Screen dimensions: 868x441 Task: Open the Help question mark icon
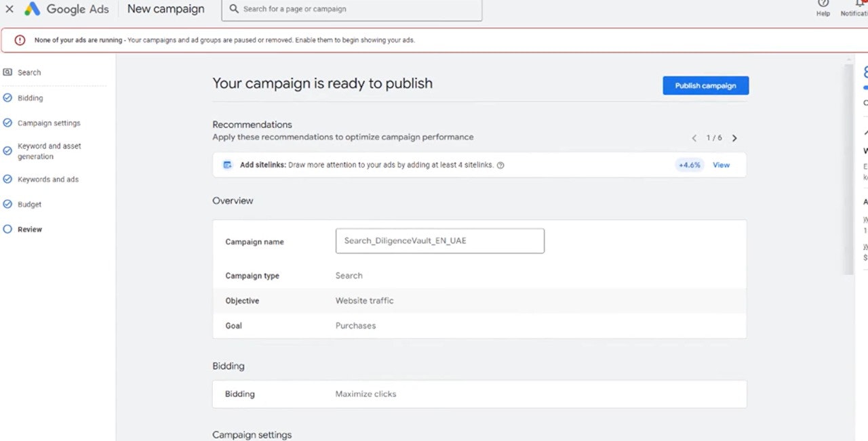823,3
